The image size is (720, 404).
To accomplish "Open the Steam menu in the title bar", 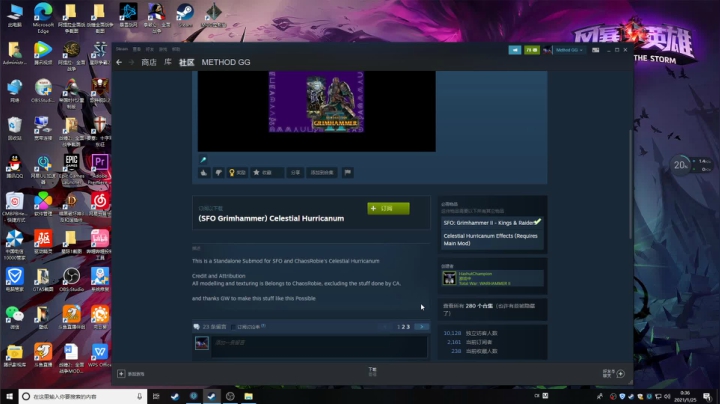I will point(122,49).
